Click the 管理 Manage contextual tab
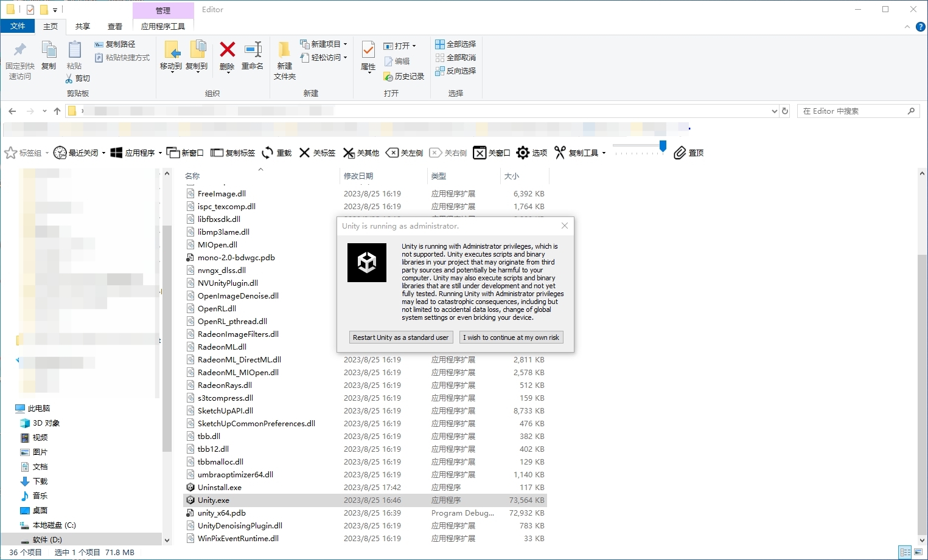 point(163,10)
